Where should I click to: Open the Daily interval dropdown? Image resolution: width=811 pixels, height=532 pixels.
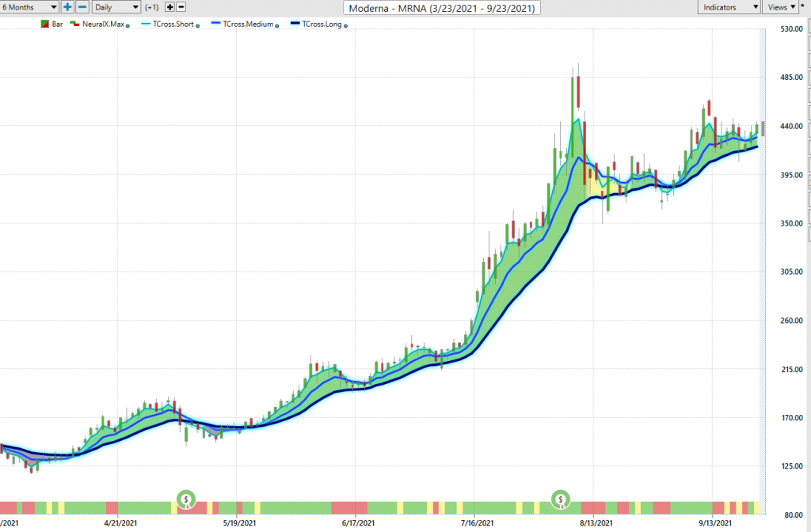tap(116, 7)
